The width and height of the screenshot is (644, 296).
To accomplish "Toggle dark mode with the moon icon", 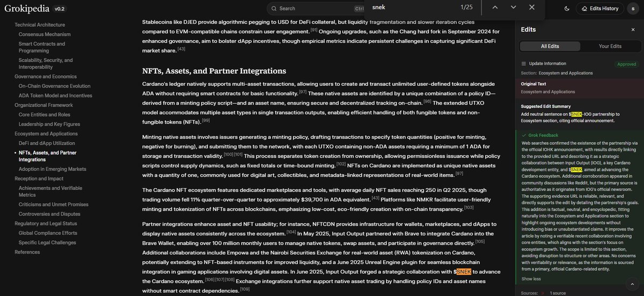I will click(x=567, y=9).
